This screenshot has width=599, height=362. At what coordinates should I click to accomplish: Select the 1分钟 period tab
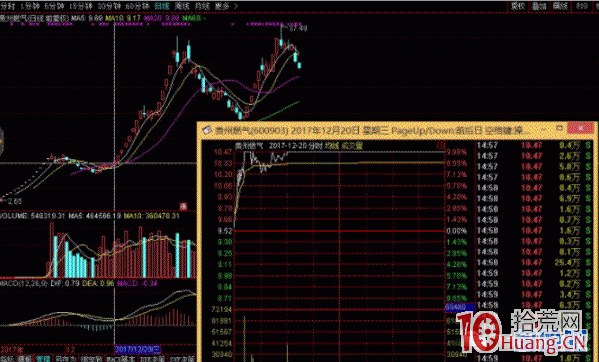[30, 6]
